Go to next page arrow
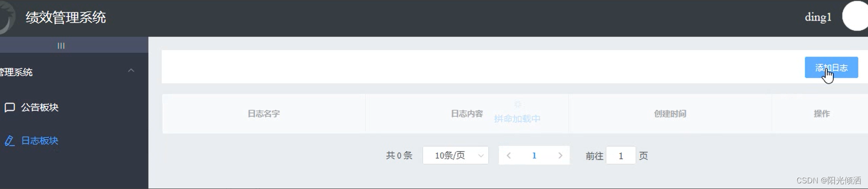 [x=560, y=155]
